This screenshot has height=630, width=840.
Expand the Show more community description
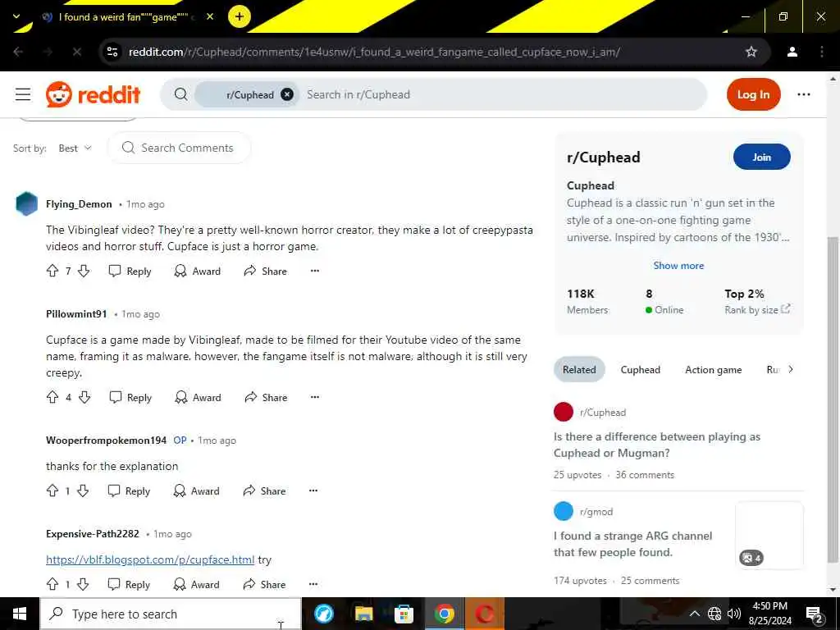(x=678, y=266)
